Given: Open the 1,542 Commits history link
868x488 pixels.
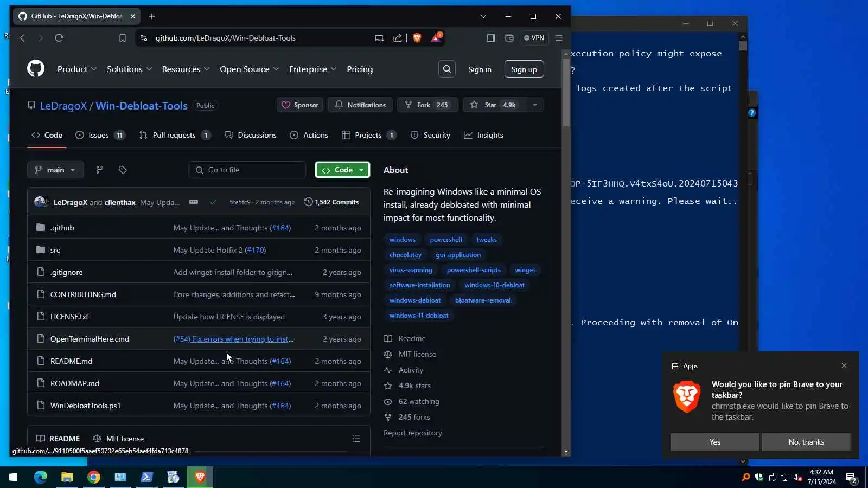Looking at the screenshot, I should click(332, 202).
